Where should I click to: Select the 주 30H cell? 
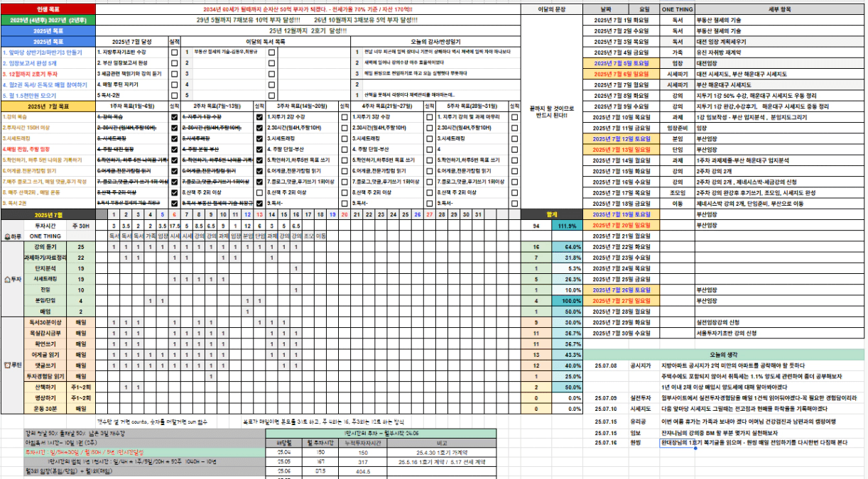(80, 225)
